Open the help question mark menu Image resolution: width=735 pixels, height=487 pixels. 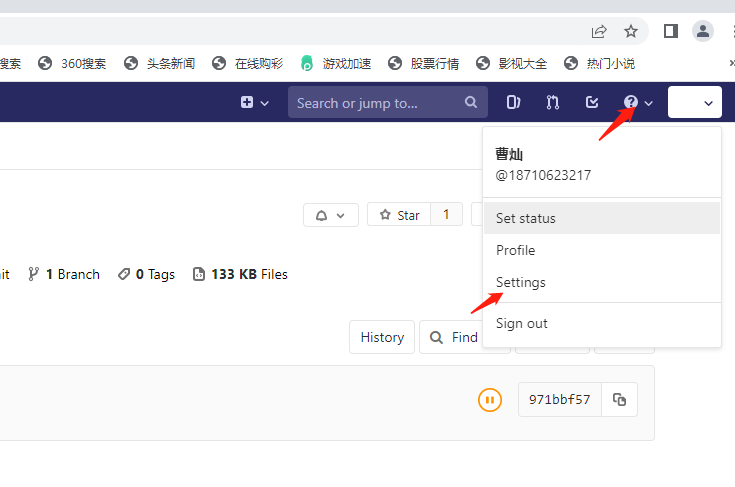coord(638,102)
